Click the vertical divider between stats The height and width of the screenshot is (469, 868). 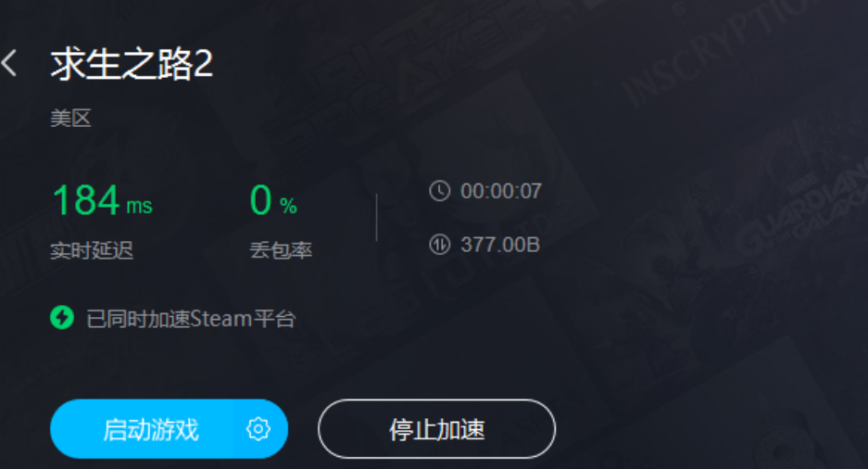[x=376, y=217]
